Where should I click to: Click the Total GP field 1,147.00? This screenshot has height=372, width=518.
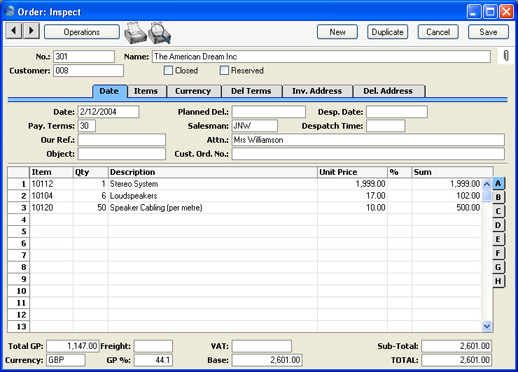point(72,346)
